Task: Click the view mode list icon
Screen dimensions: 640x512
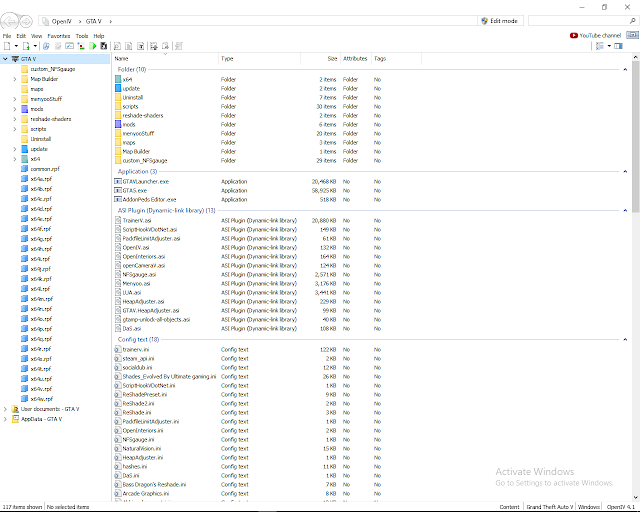Action: pos(600,46)
